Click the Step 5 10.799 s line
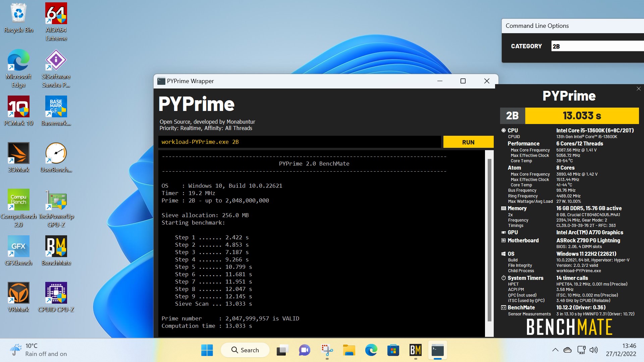The image size is (644, 362). [x=213, y=267]
